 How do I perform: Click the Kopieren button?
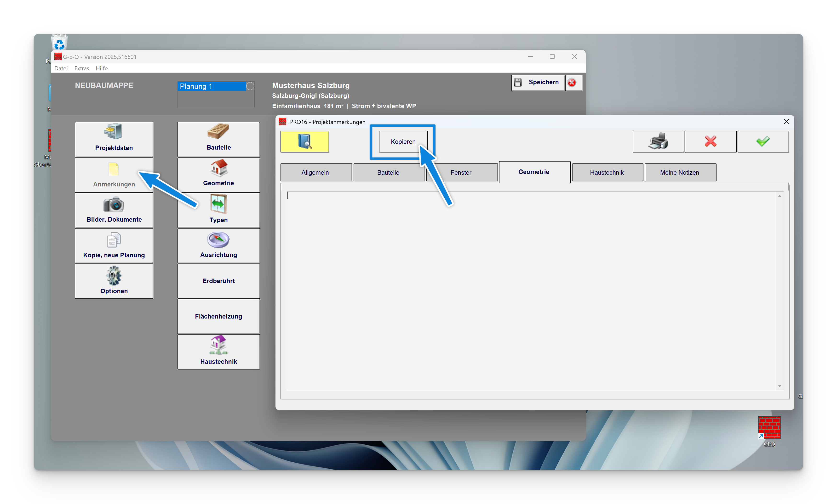[x=403, y=141]
